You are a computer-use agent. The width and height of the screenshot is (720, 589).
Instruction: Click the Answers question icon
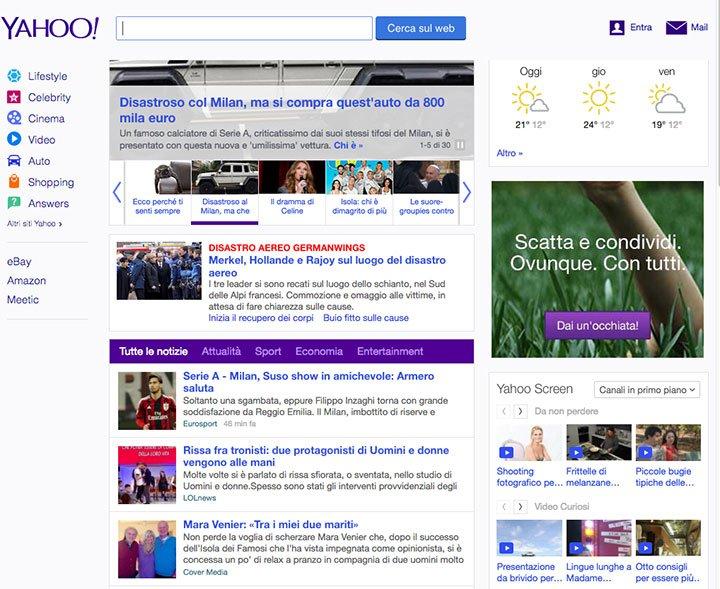[x=14, y=203]
